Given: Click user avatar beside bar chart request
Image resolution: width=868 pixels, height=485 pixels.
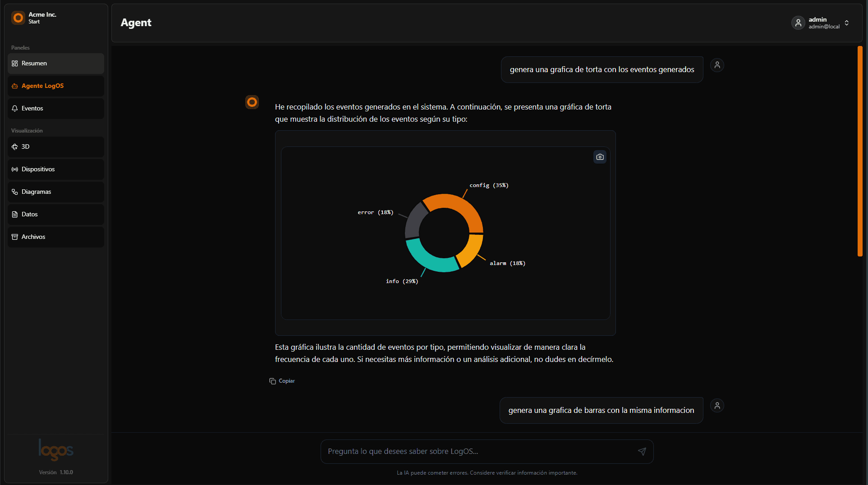Looking at the screenshot, I should point(717,406).
